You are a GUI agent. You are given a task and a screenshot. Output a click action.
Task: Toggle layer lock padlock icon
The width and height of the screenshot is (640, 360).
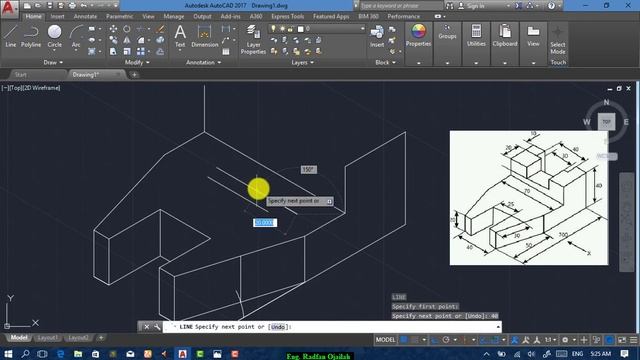pyautogui.click(x=290, y=29)
